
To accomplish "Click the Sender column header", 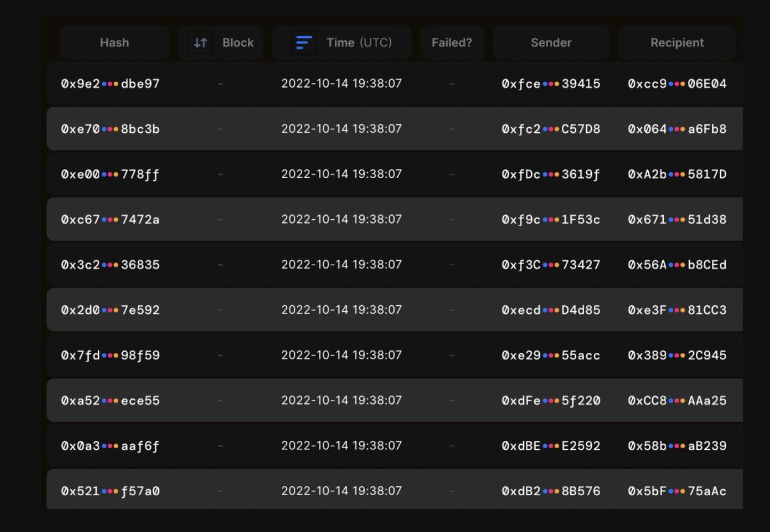I will click(551, 43).
